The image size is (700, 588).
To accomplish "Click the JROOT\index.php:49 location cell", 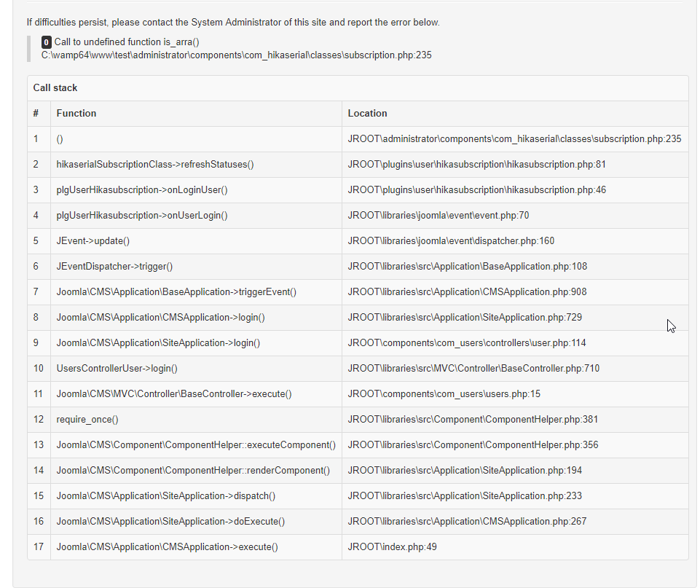I will pos(392,547).
